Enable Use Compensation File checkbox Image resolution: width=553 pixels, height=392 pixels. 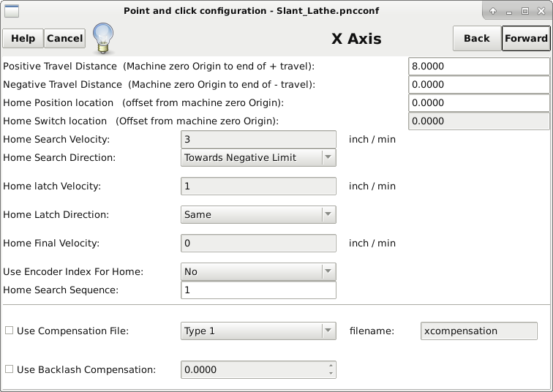pyautogui.click(x=10, y=331)
